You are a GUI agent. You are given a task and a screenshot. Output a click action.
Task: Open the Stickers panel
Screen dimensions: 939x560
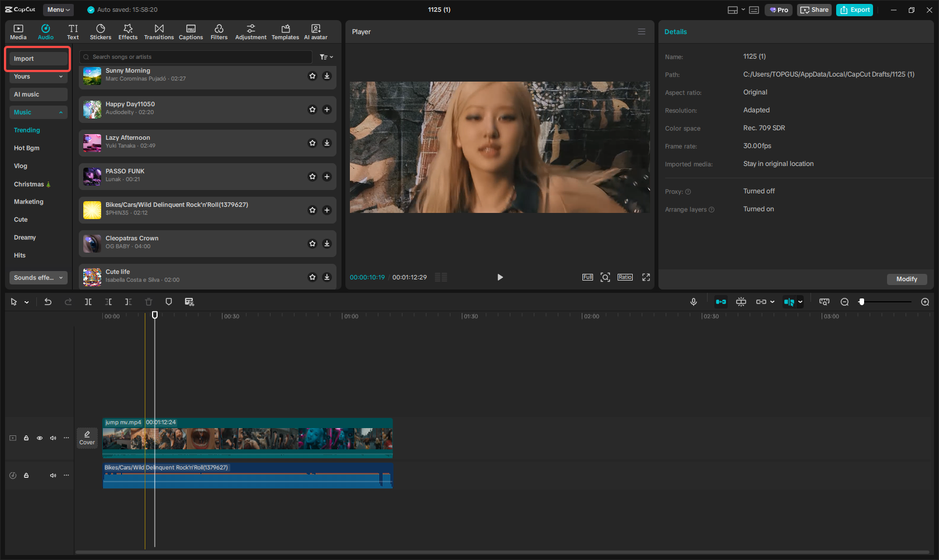(101, 31)
